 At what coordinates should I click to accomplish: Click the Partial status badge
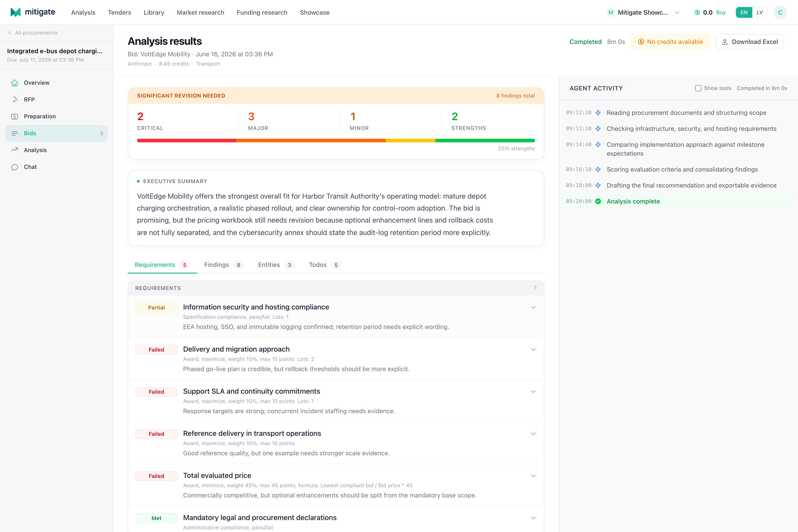pyautogui.click(x=156, y=307)
